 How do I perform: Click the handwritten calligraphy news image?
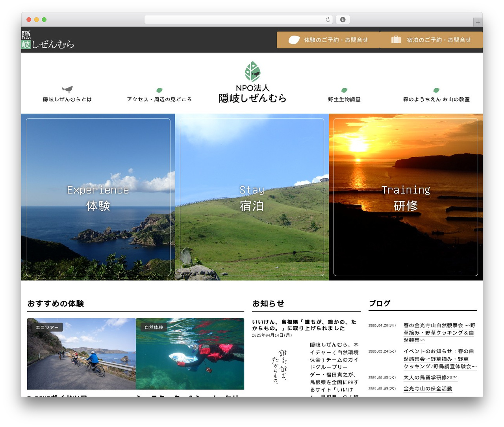pos(279,367)
